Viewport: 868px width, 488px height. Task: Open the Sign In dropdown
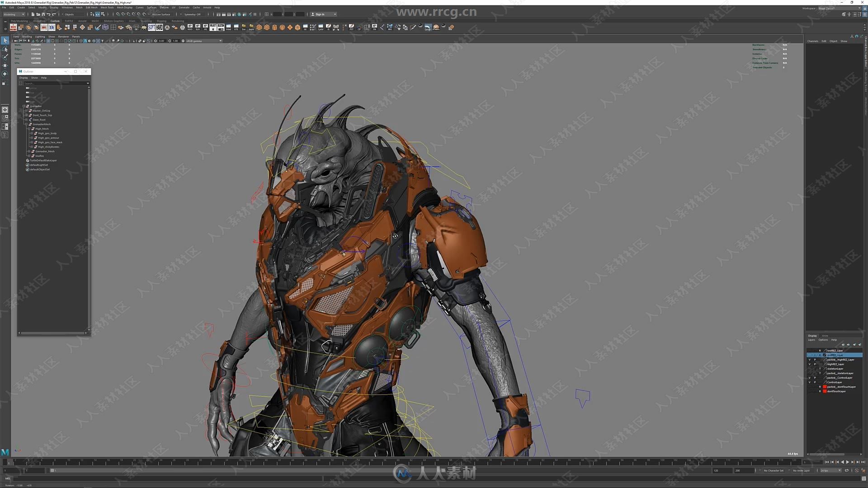tap(323, 14)
